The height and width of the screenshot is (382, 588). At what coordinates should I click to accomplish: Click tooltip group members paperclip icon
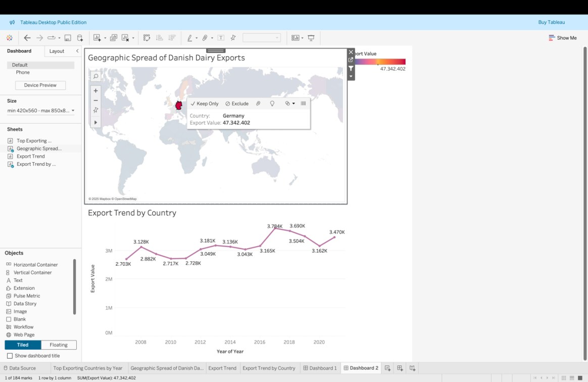[x=258, y=104]
